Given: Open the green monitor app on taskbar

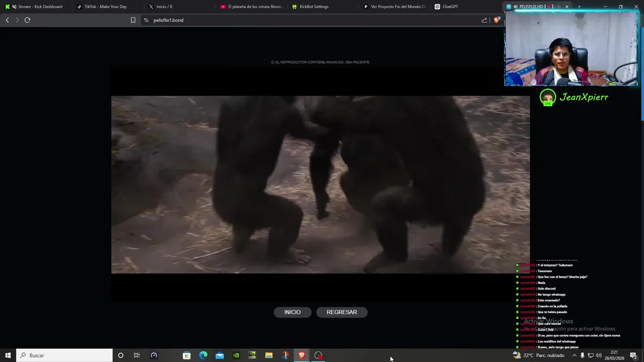Looking at the screenshot, I should point(253,355).
